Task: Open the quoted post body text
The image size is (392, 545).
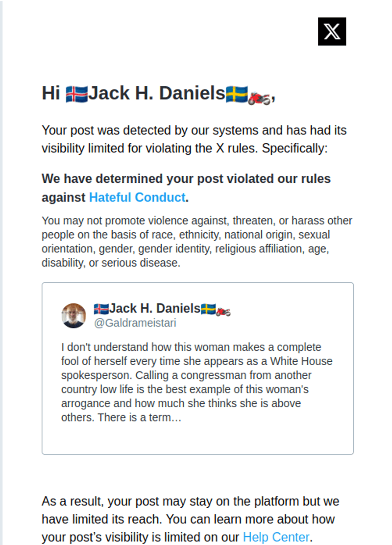Action: [x=196, y=382]
